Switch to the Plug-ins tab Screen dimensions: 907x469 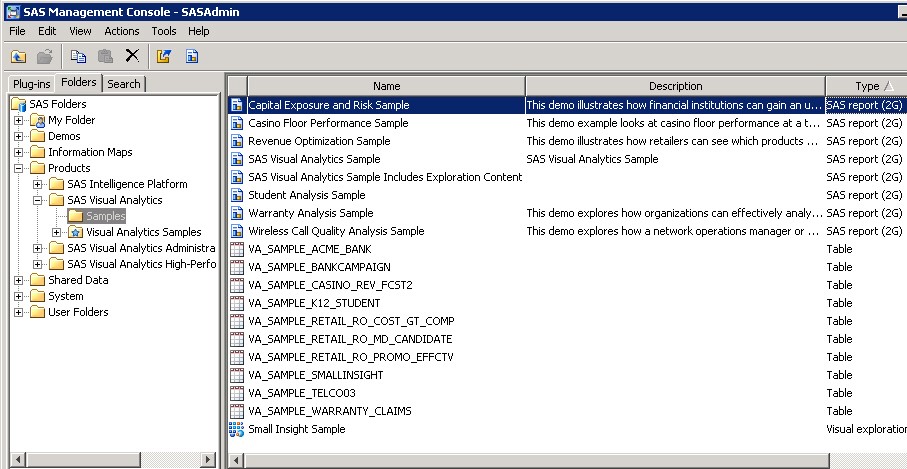point(32,84)
